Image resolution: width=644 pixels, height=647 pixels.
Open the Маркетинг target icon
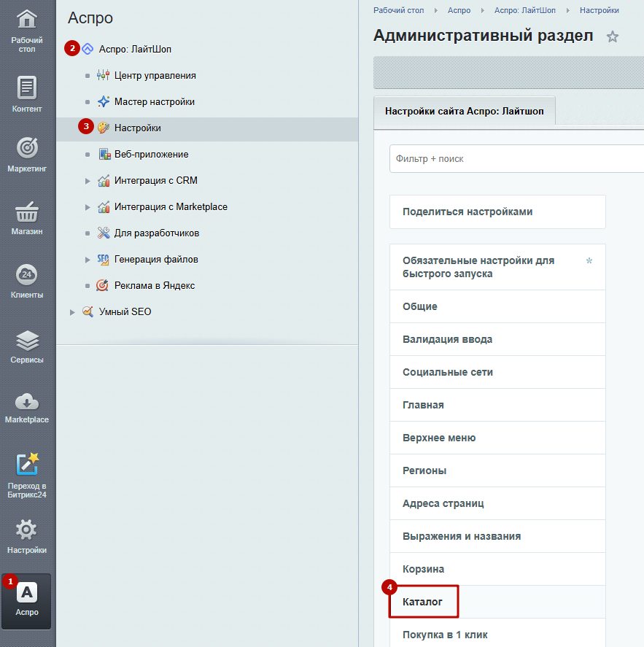[x=27, y=148]
